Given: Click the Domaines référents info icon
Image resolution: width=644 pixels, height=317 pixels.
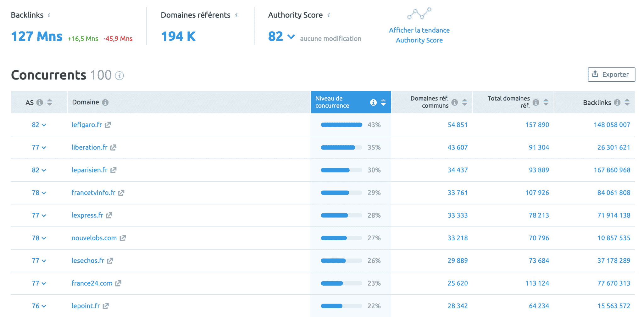Looking at the screenshot, I should coord(236,15).
